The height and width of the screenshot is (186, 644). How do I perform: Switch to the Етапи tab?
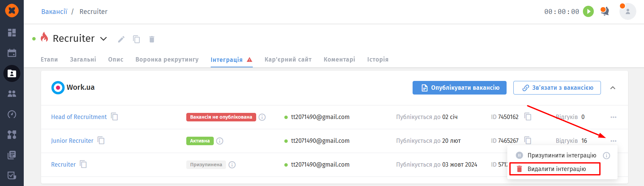(x=49, y=60)
